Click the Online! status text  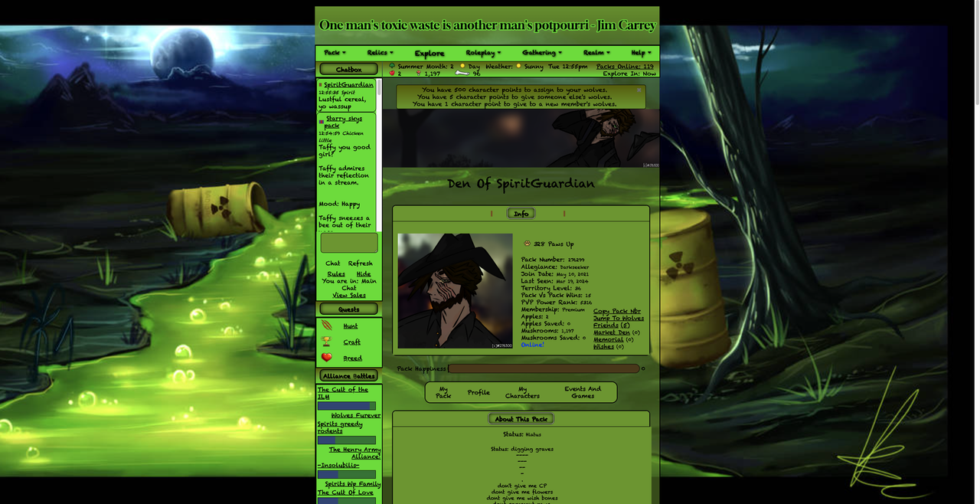tap(533, 345)
